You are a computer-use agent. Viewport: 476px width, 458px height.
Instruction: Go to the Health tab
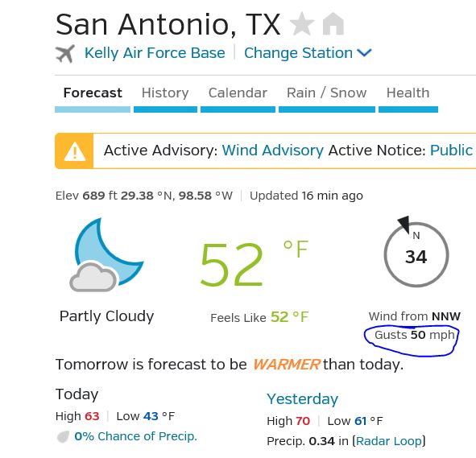coord(408,93)
